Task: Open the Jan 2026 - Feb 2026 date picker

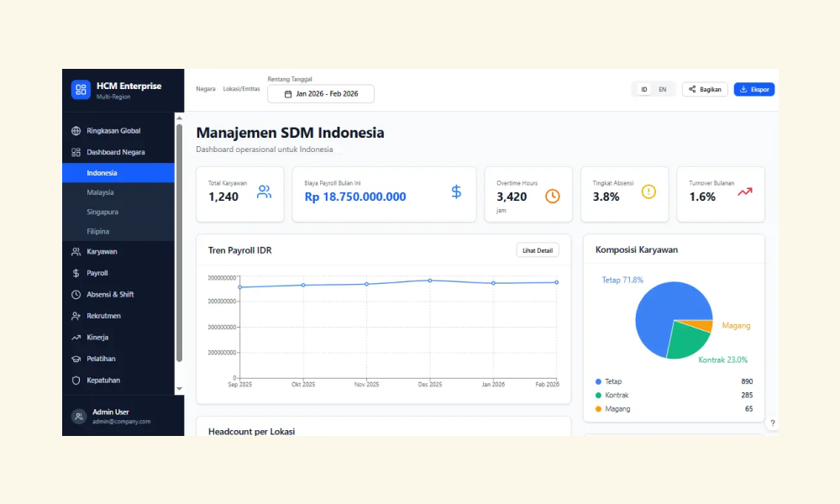Action: [x=321, y=94]
